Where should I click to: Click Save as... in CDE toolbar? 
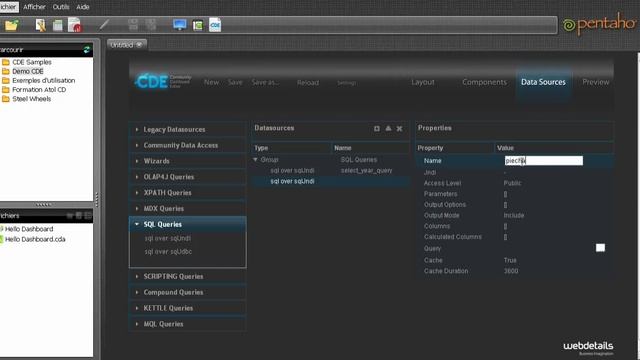[265, 82]
